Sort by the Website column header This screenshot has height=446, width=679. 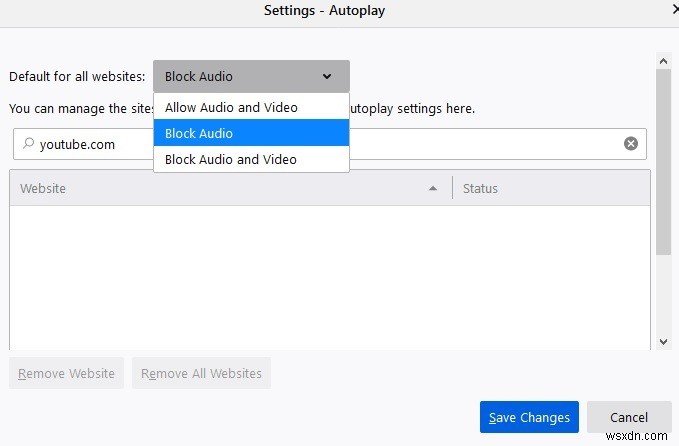(x=200, y=188)
